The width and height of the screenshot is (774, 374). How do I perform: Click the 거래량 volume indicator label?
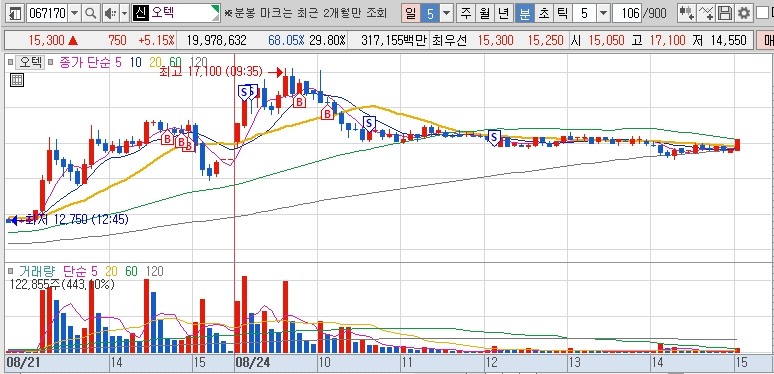[36, 271]
